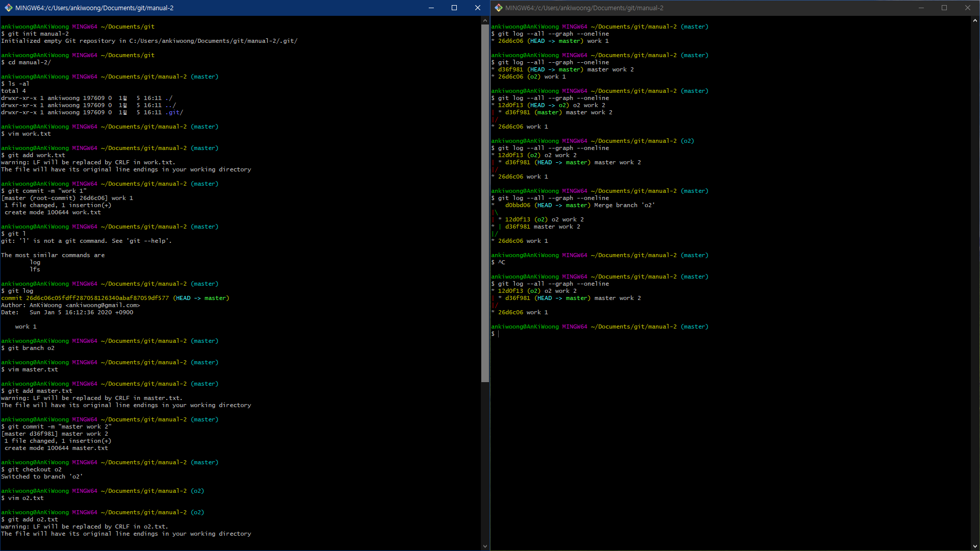Close the right MINGW64 terminal window
This screenshot has height=551, width=980.
(968, 8)
